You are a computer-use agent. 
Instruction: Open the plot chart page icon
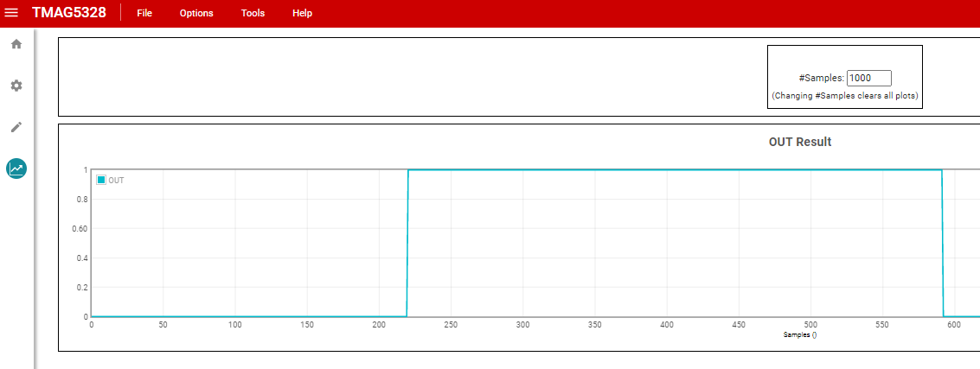coord(16,169)
